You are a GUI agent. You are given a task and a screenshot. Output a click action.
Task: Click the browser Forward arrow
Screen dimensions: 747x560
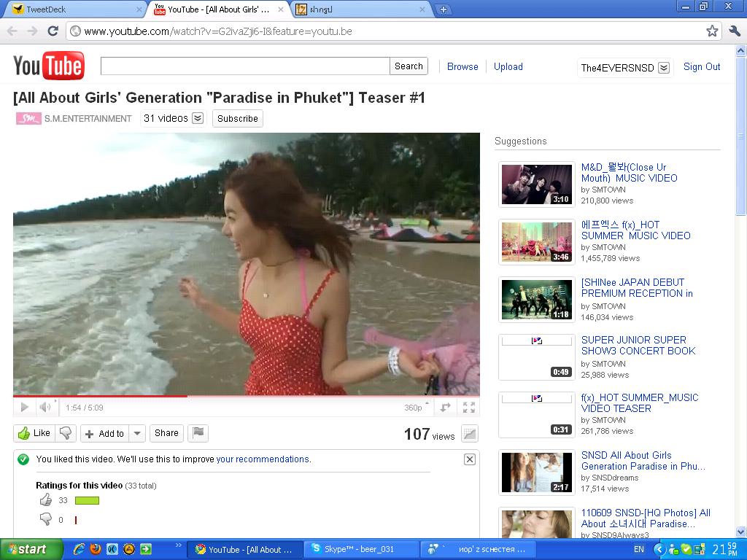point(32,31)
